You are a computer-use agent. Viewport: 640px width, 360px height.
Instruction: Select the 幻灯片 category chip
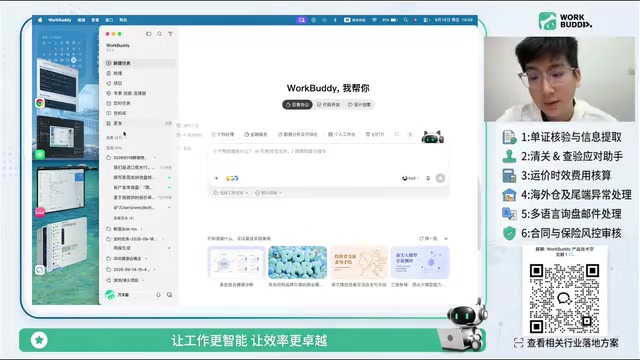(375, 134)
